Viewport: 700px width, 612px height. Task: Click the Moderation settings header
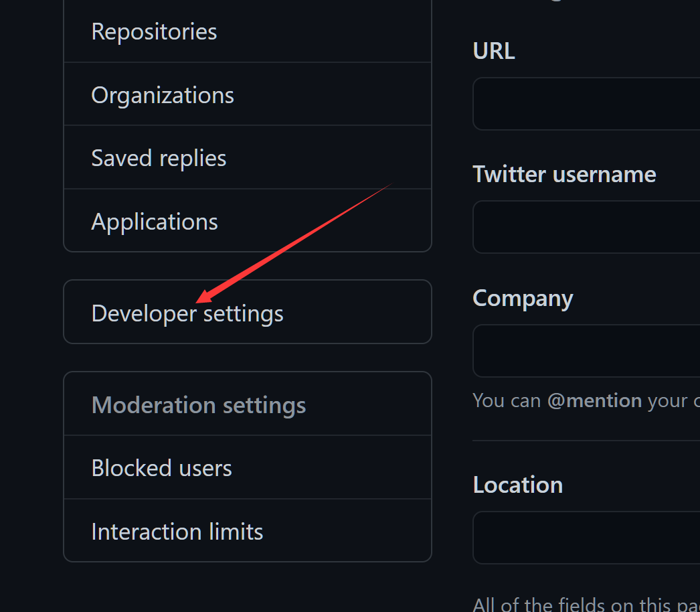tap(199, 405)
